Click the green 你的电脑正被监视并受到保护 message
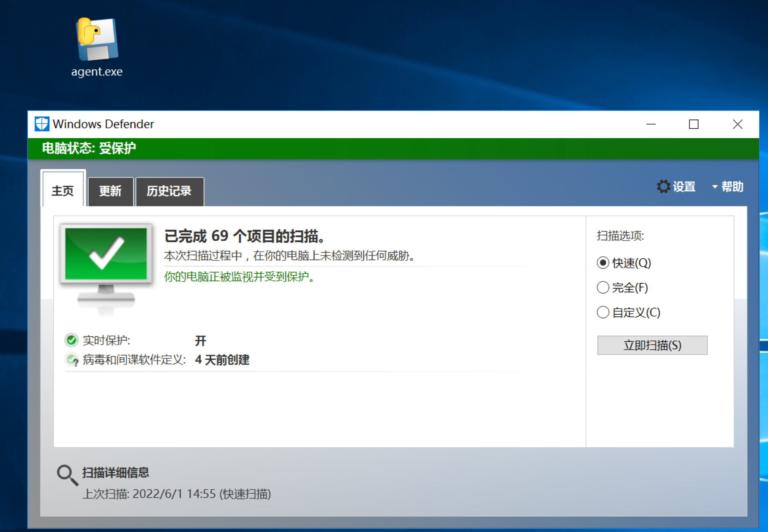Viewport: 768px width, 532px height. [240, 277]
